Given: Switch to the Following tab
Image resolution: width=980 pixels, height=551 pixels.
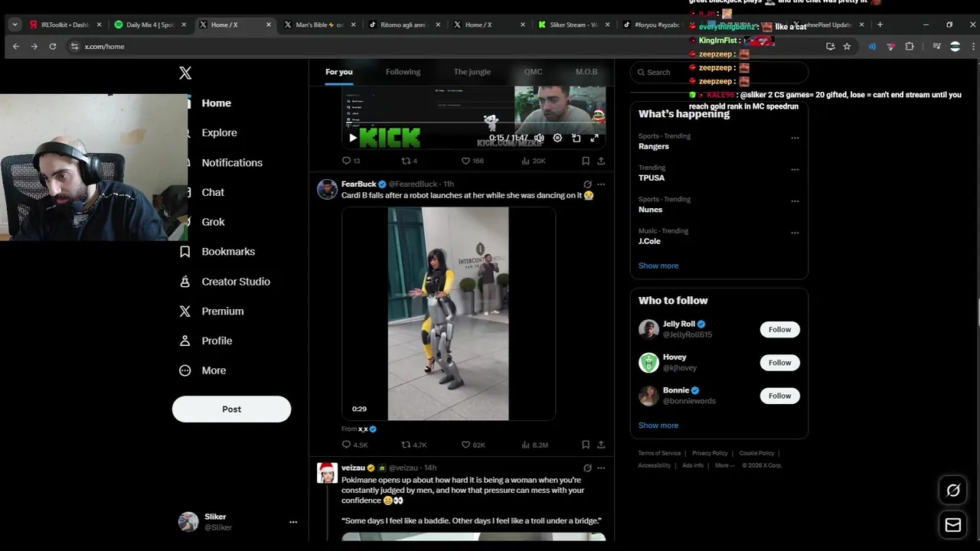Looking at the screenshot, I should click(403, 72).
